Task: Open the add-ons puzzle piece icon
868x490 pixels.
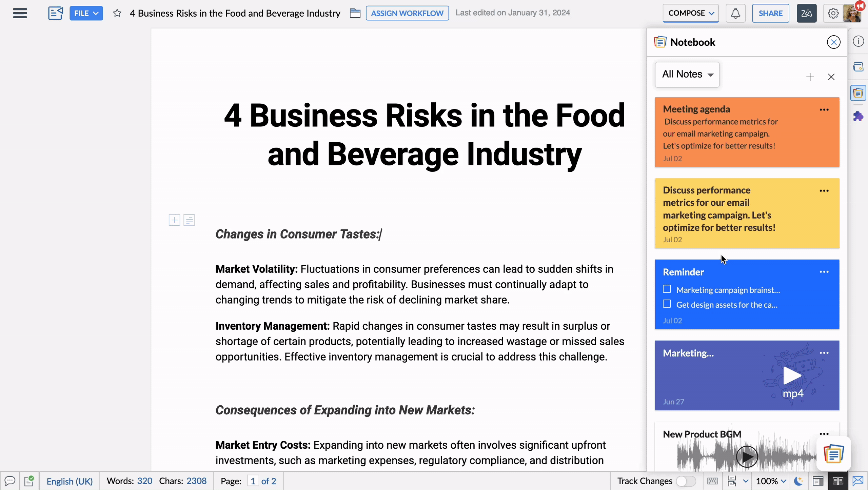Action: pos(858,117)
